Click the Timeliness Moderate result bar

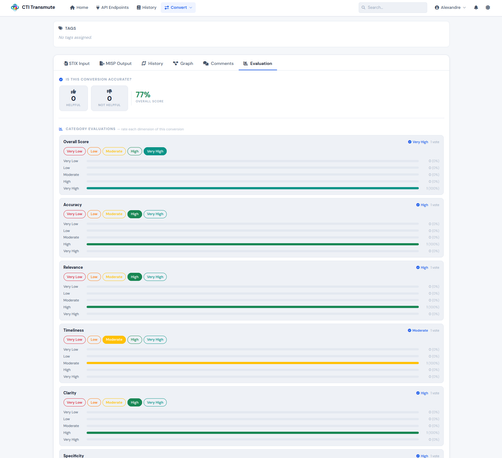(x=253, y=363)
